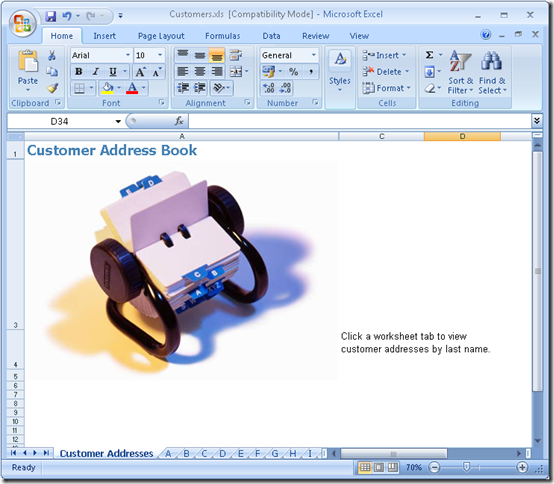Click the AutoSum sigma icon

(x=429, y=55)
